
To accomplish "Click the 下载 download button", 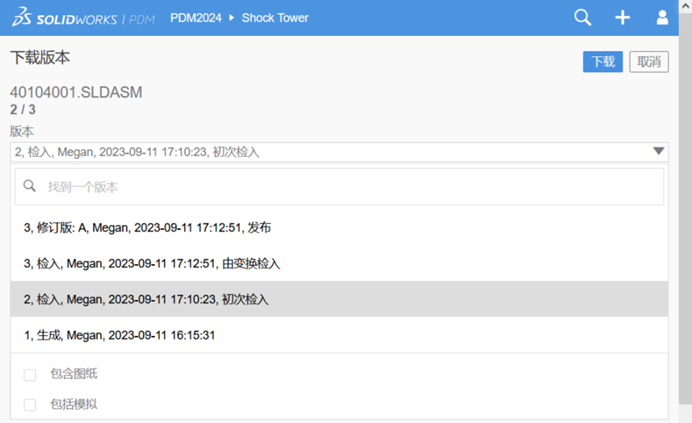I will 603,62.
